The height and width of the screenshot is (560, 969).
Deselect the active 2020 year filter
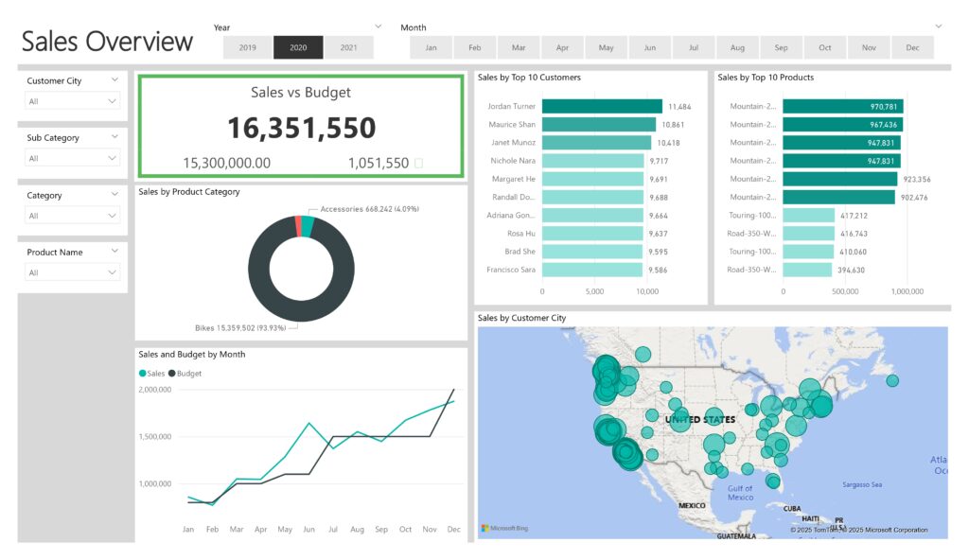click(x=298, y=47)
